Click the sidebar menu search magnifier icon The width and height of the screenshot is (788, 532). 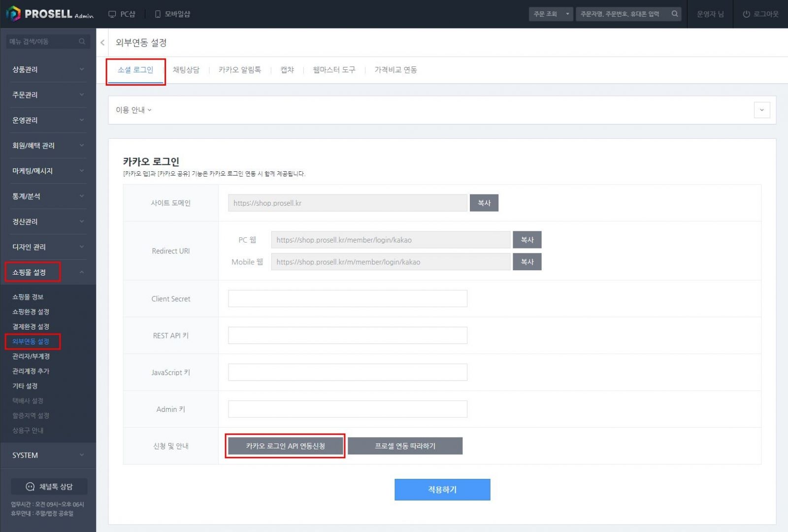point(82,41)
